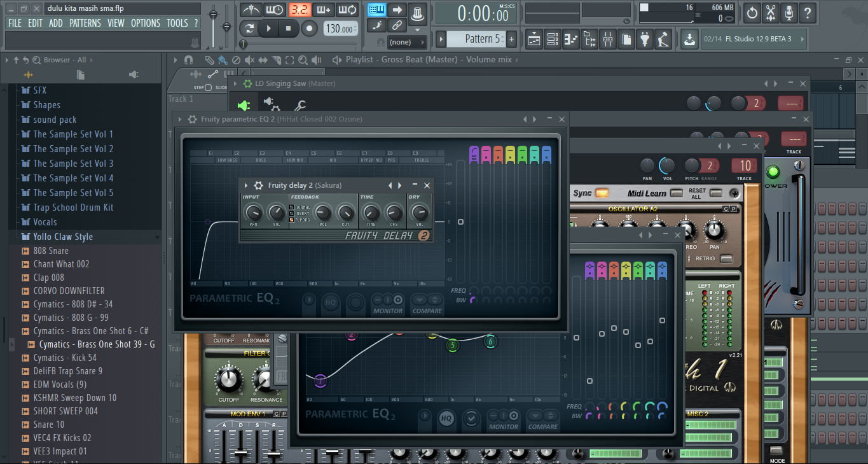Screen dimensions: 868x464
Task: Select the Paint brush tool in Playlist
Action: pyautogui.click(x=222, y=60)
